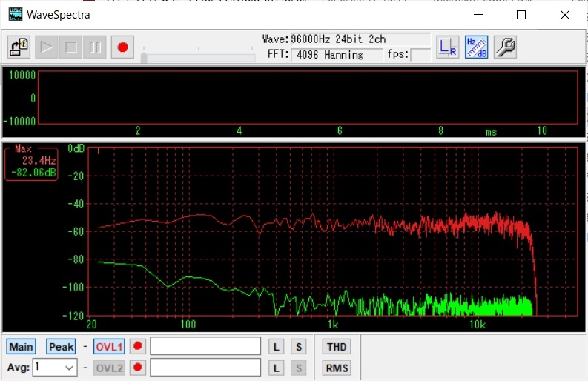588x381 pixels.
Task: Toggle the Peak hold button
Action: (x=61, y=347)
